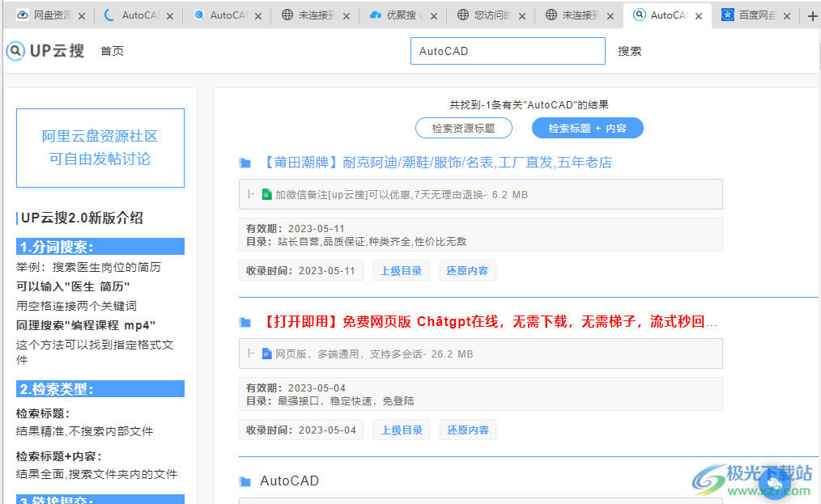Click the 有效期：2023-05-04 text

pyautogui.click(x=296, y=388)
